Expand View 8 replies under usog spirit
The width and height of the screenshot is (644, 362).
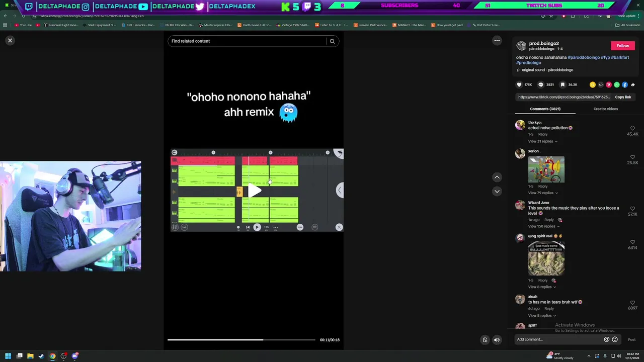(542, 287)
